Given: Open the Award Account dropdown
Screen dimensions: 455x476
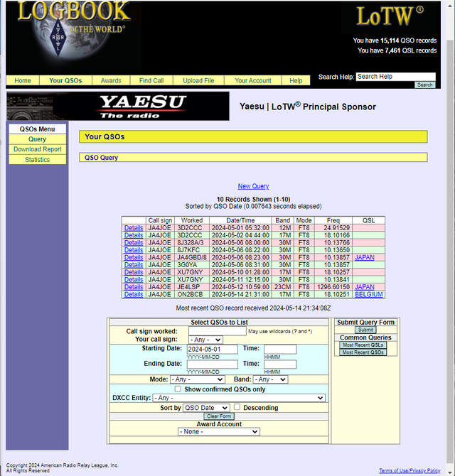Looking at the screenshot, I should [219, 432].
